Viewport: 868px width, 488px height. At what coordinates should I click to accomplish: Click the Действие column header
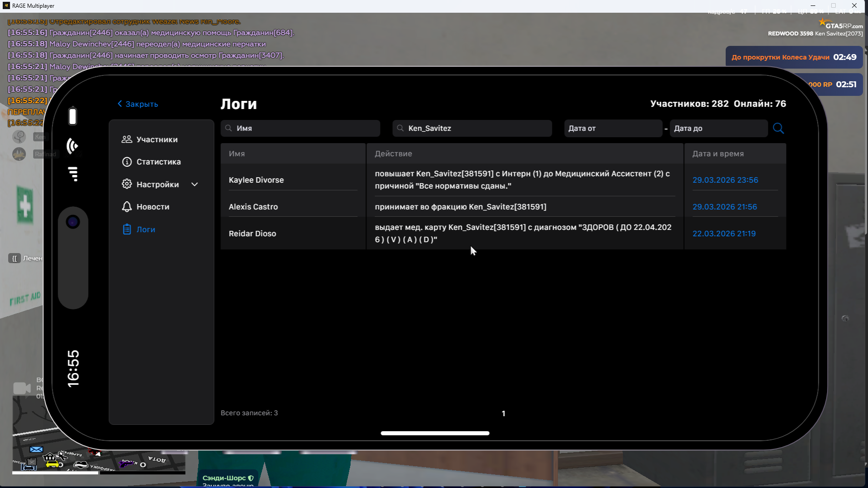(525, 154)
